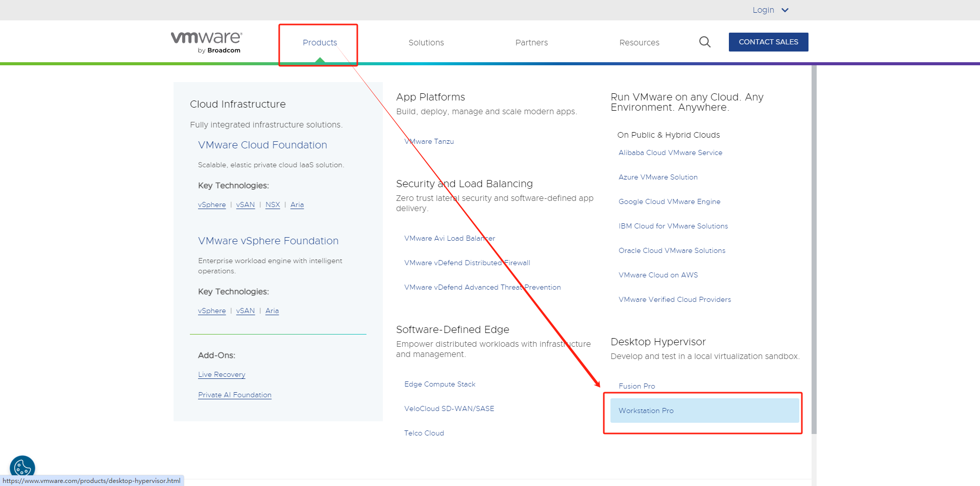Screen dimensions: 980x486
Task: Open the Solutions menu
Action: click(426, 42)
